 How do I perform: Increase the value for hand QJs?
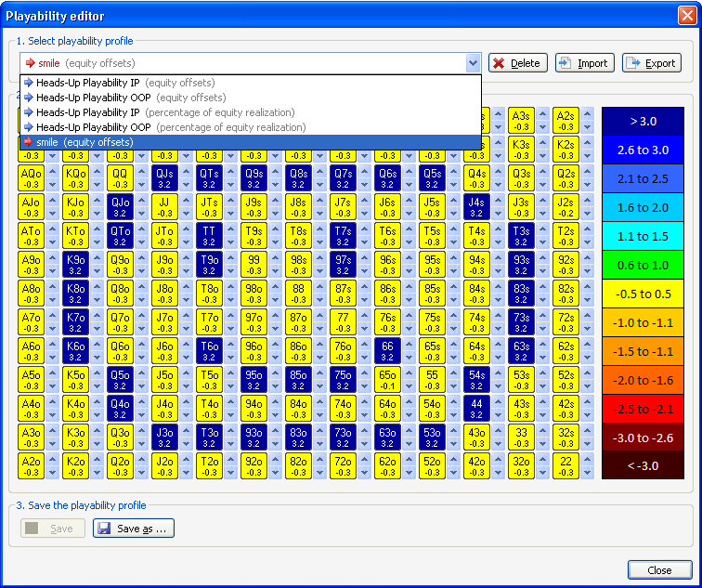point(187,172)
